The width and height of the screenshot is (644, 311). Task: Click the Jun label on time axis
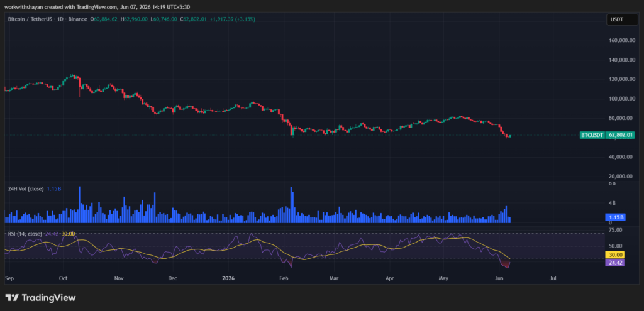[499, 278]
